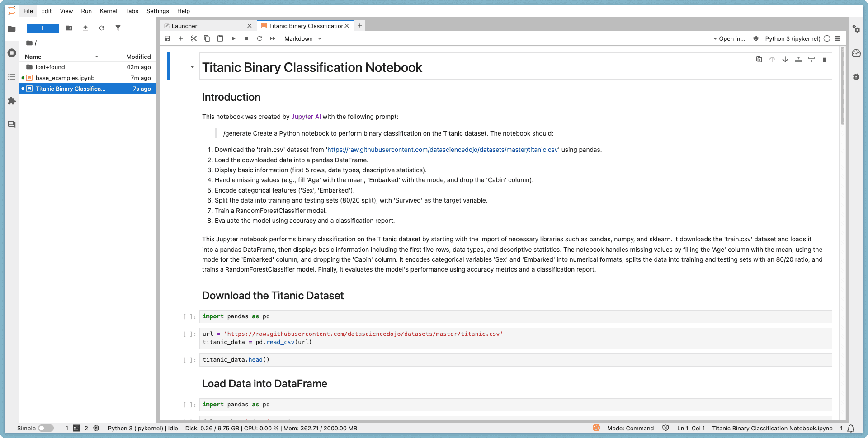The image size is (868, 438).
Task: Open the Help menu
Action: (184, 11)
